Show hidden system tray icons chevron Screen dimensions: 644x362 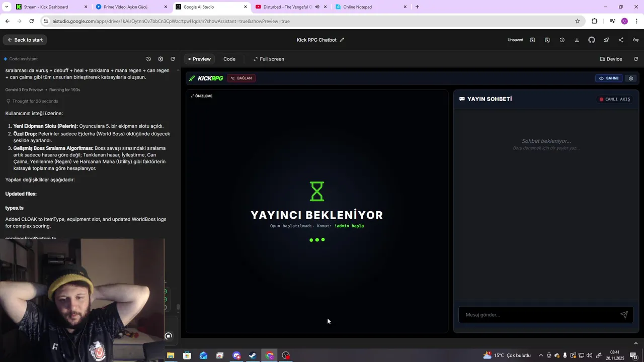(541, 355)
